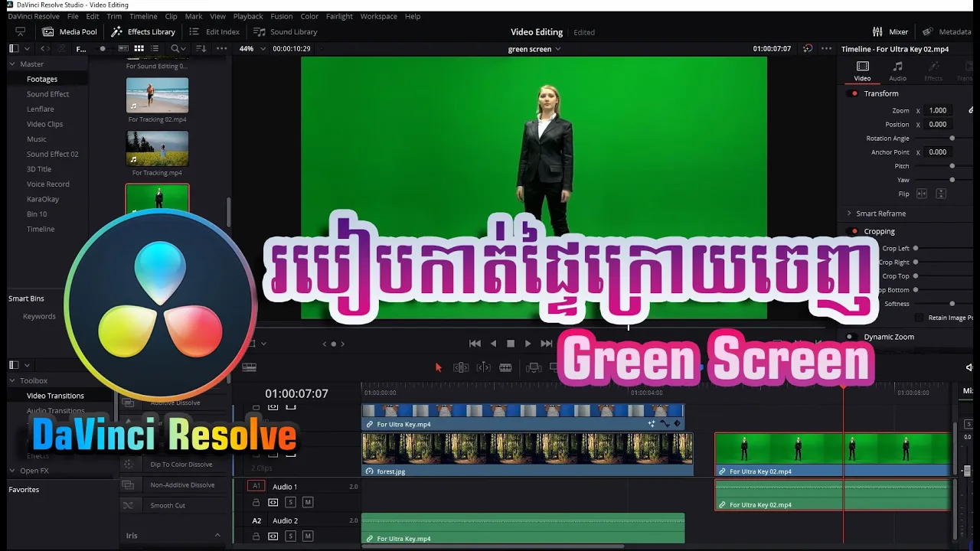
Task: Open the Timeline menu
Action: [143, 16]
